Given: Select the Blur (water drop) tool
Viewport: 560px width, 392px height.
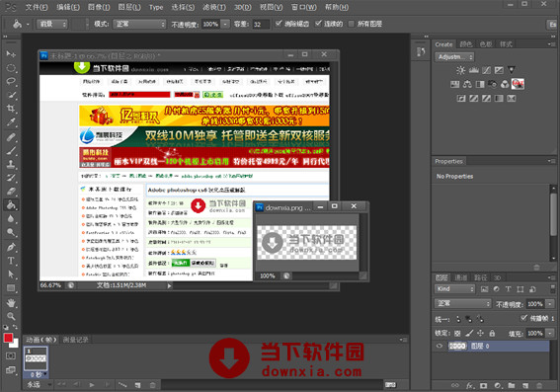Looking at the screenshot, I should pos(11,218).
